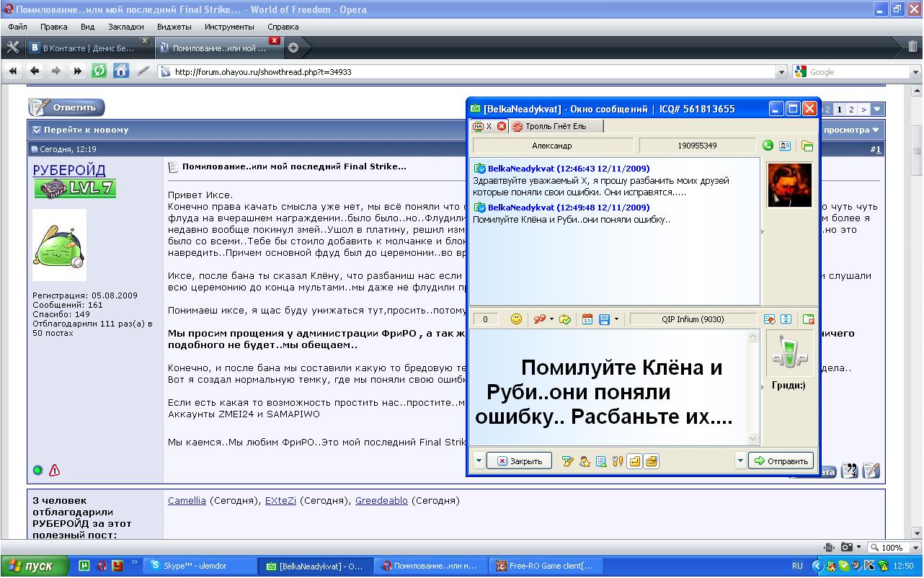924x578 pixels.
Task: Click the zoom 100% control in status bar
Action: (892, 548)
